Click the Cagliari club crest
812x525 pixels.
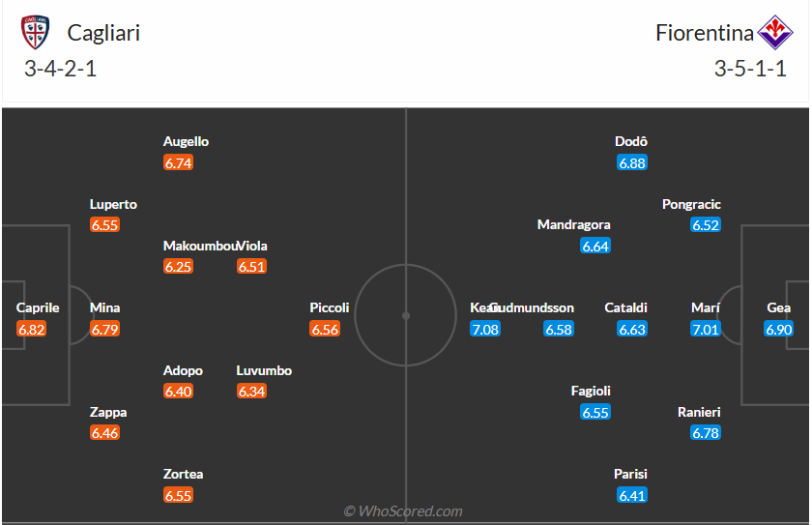coord(37,33)
